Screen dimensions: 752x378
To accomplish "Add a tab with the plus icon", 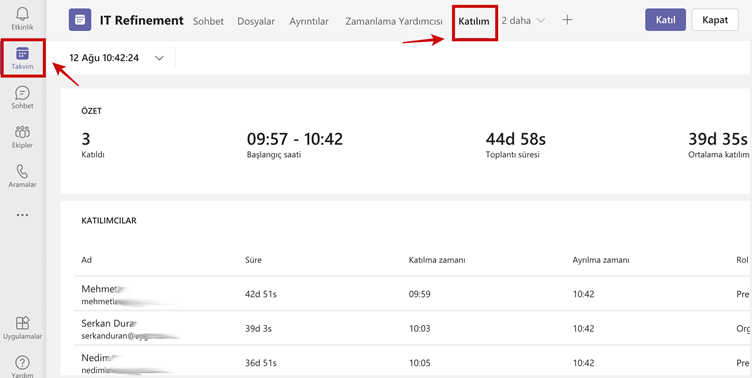I will point(567,20).
